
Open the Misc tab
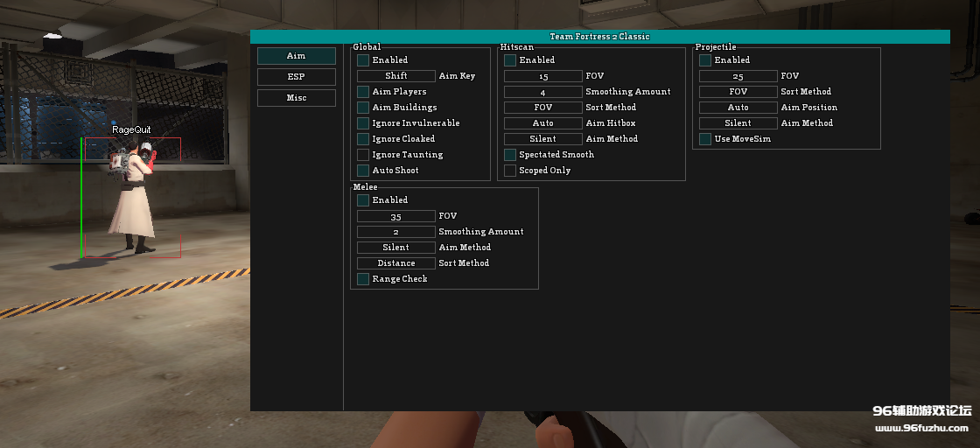(297, 98)
